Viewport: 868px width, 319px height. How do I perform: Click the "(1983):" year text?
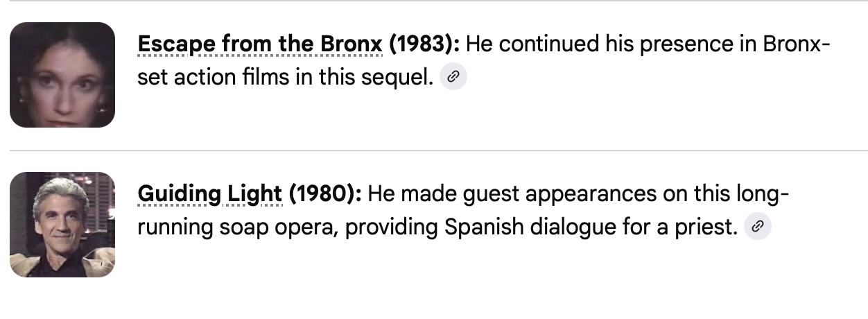point(424,44)
